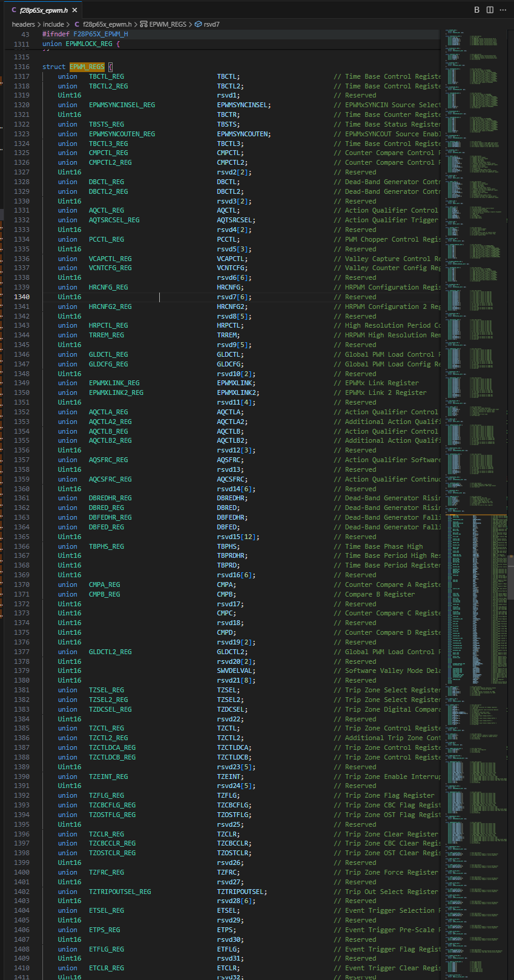Click VCAPCTL_REG type name
The height and width of the screenshot is (980, 514).
[110, 259]
